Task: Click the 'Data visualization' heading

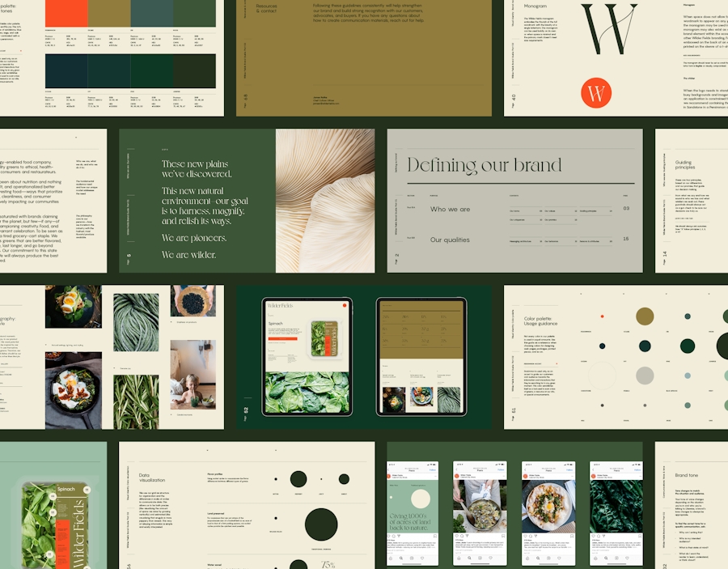Action: [x=152, y=478]
